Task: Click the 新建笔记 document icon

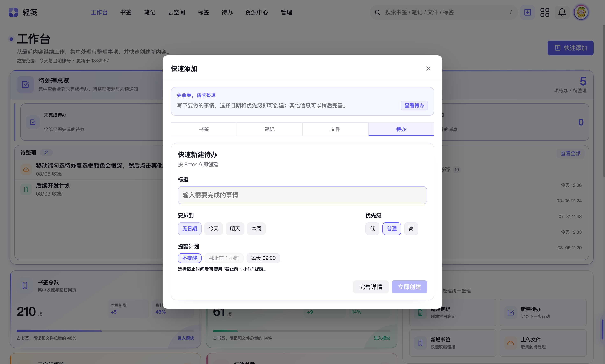Action: (x=420, y=313)
